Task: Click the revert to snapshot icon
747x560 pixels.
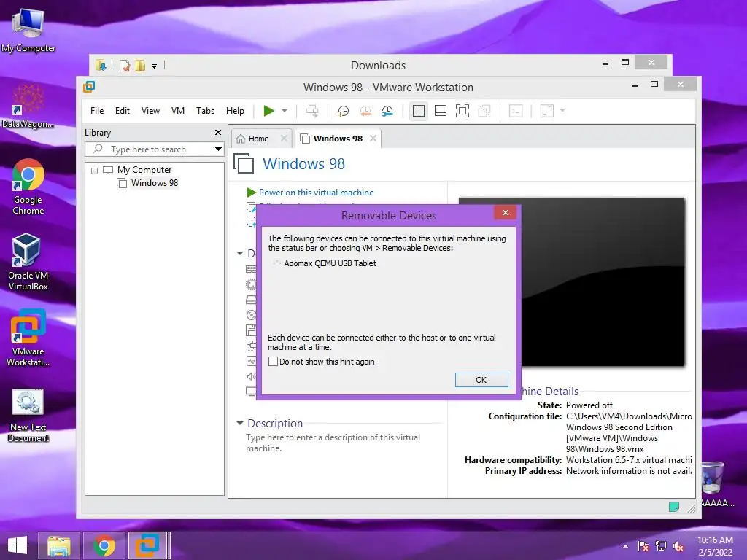Action: click(x=365, y=111)
